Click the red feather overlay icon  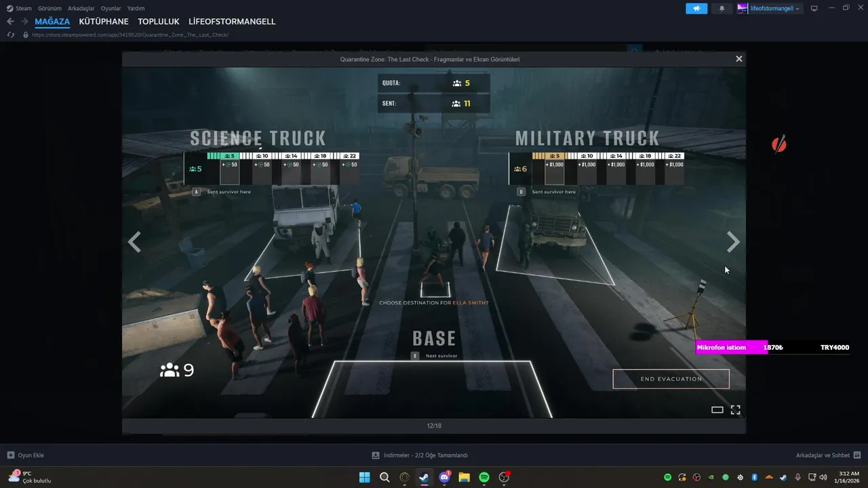tap(779, 144)
